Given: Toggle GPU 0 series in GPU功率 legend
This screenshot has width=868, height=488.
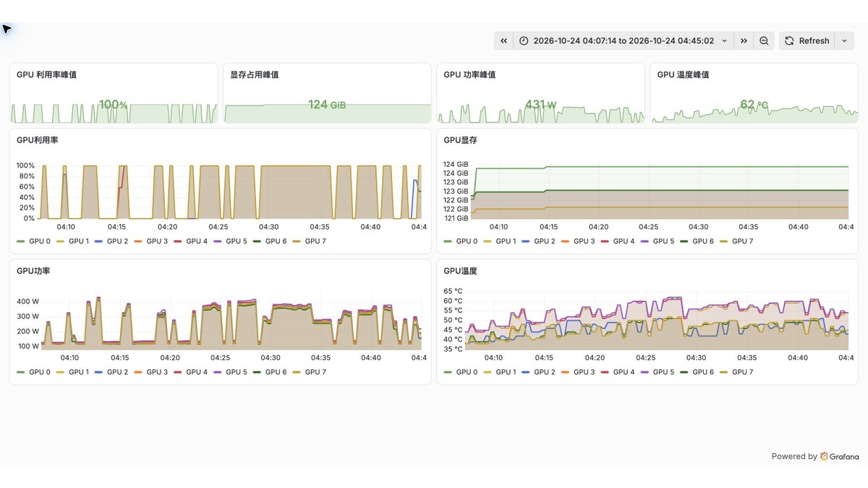Looking at the screenshot, I should tap(40, 372).
